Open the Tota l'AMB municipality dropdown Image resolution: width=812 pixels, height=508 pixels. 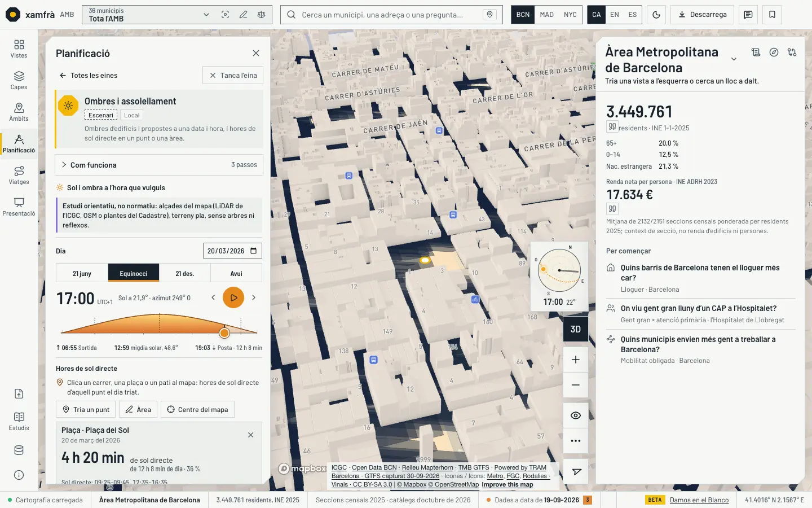coord(149,15)
